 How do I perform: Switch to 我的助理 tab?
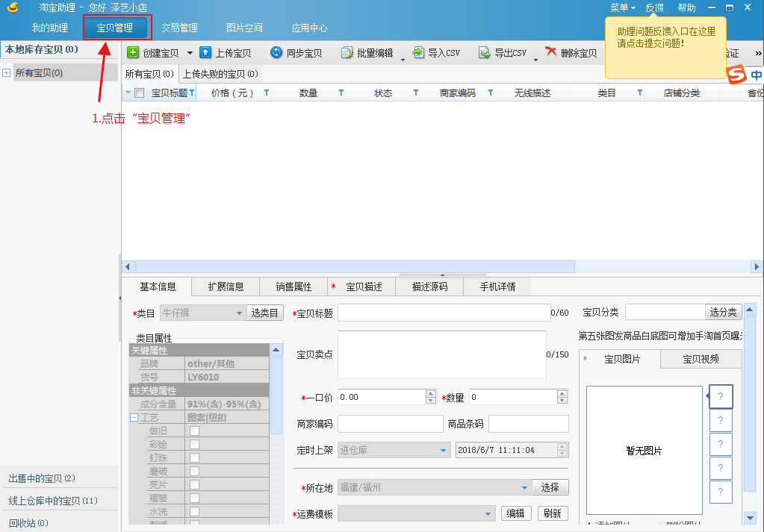(x=50, y=28)
